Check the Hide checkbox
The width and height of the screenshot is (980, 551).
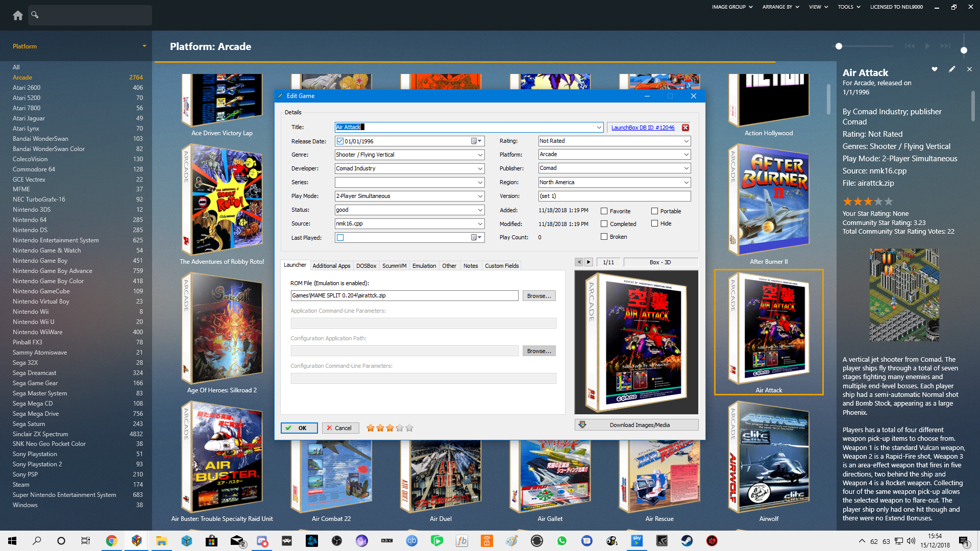[x=654, y=223]
